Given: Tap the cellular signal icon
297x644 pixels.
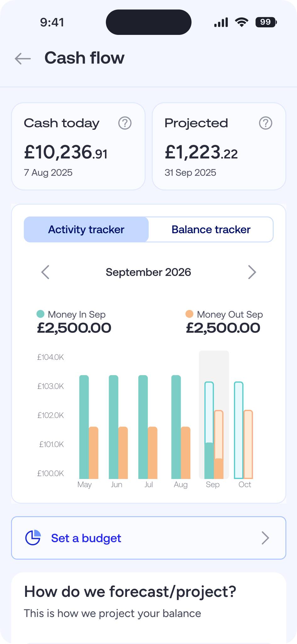Looking at the screenshot, I should pyautogui.click(x=221, y=22).
